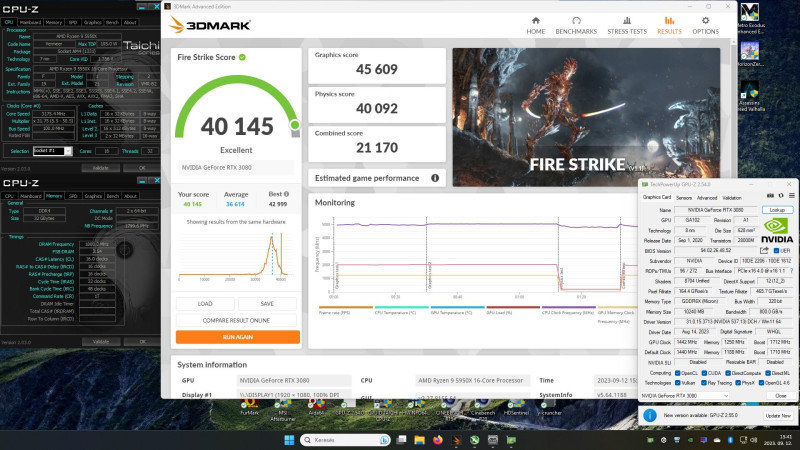Click GPU-Z screenshot camera icon
The height and width of the screenshot is (450, 800).
pyautogui.click(x=770, y=196)
